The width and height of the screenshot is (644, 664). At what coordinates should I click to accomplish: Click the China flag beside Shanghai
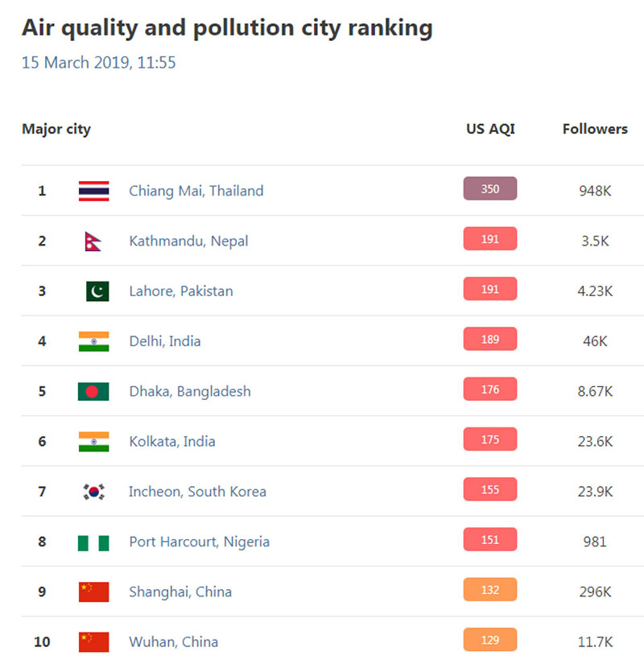[93, 592]
